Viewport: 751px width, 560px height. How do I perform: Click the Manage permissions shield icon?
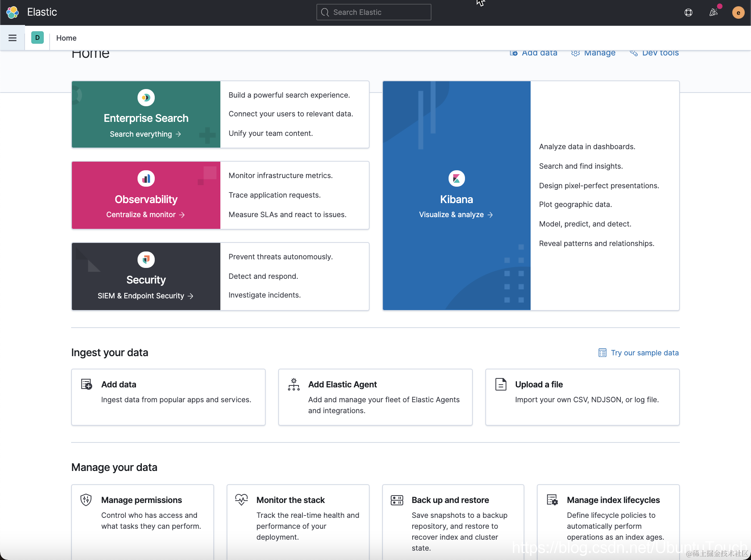click(86, 500)
